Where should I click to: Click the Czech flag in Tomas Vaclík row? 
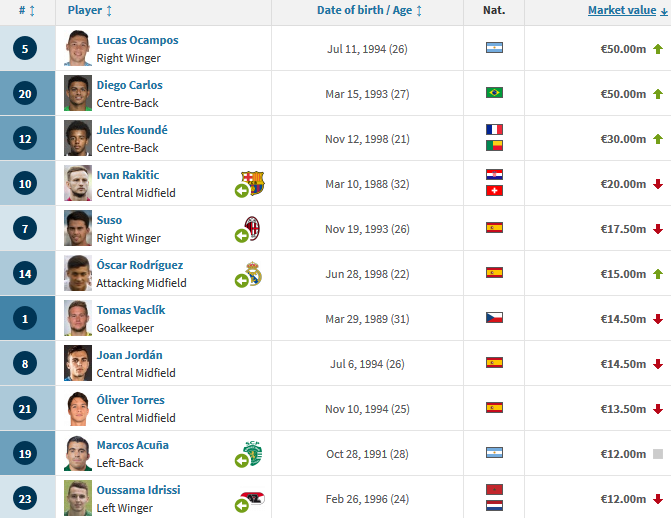pyautogui.click(x=494, y=318)
